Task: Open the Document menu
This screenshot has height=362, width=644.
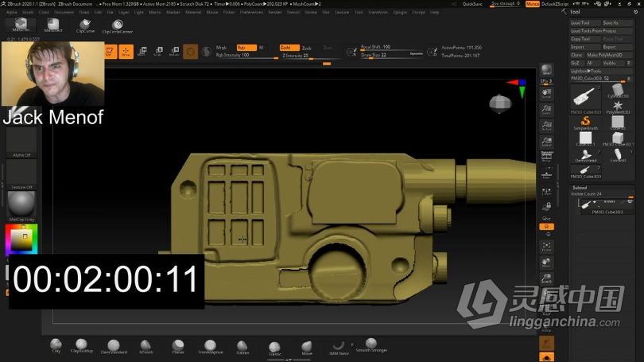Action: coord(64,12)
